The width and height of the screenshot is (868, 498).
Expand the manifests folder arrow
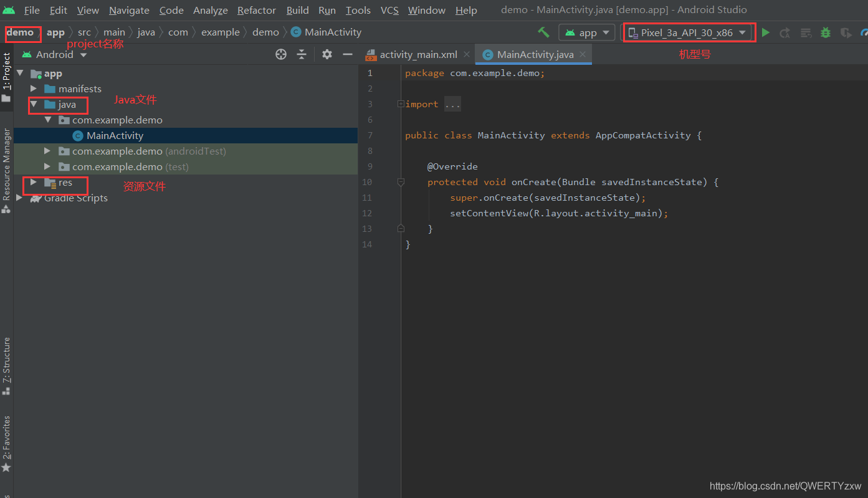[34, 89]
